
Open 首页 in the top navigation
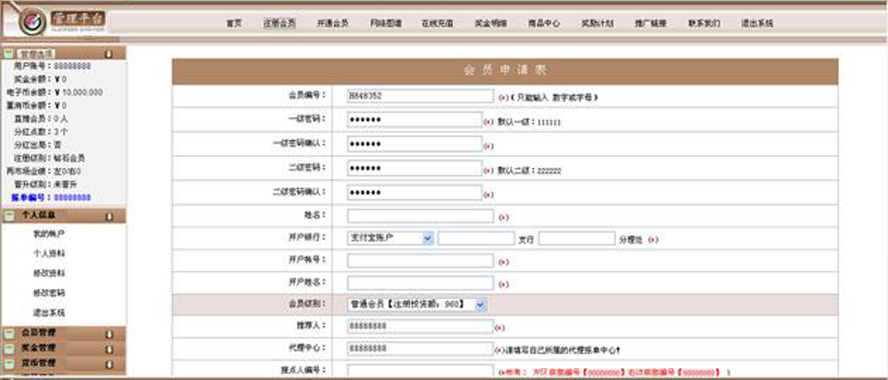(x=233, y=23)
